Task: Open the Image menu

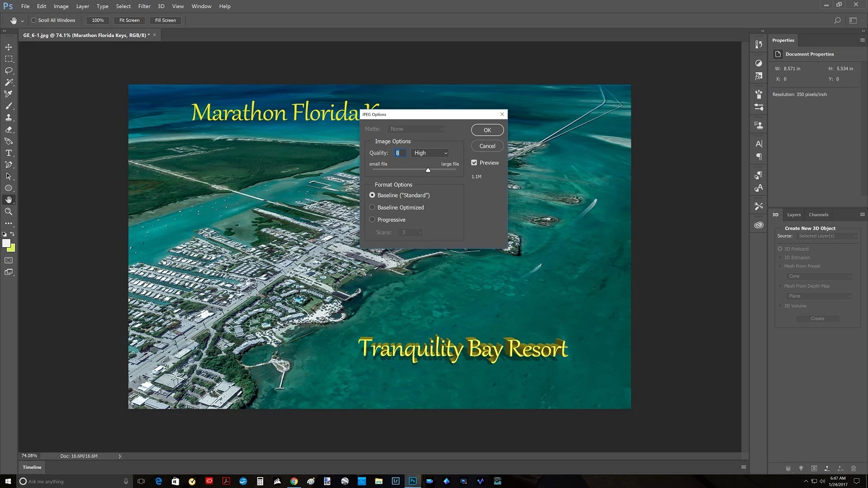Action: 61,6
